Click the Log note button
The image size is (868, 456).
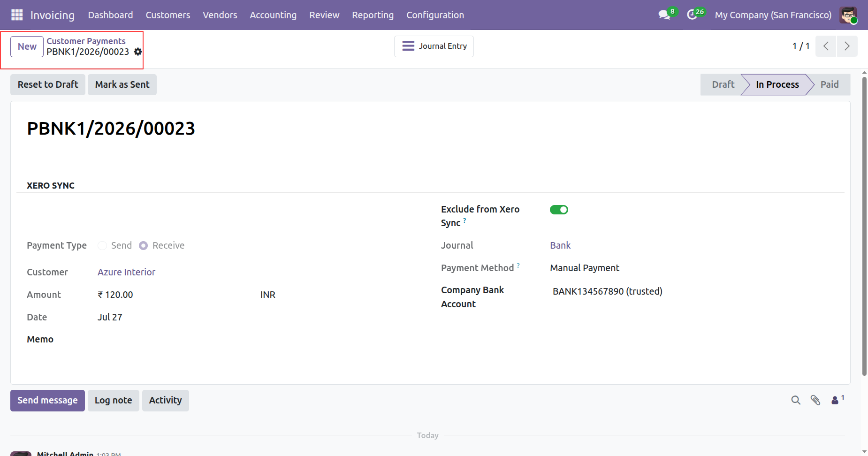coord(114,401)
